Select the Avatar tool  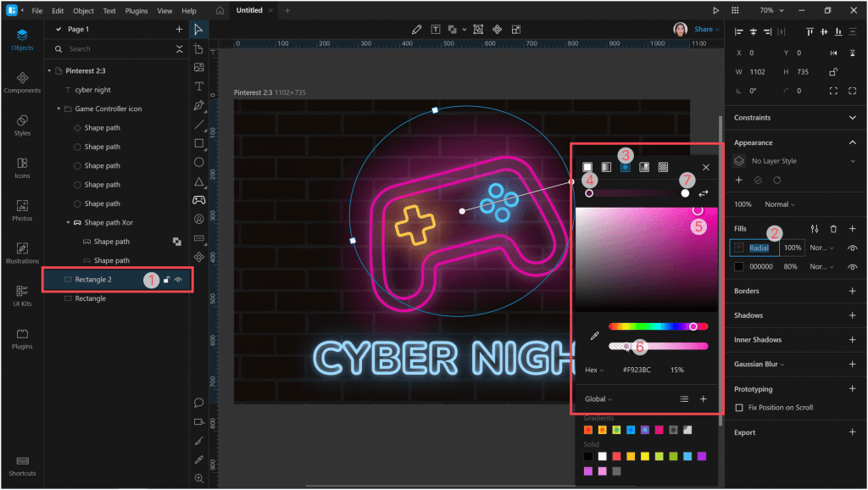198,220
